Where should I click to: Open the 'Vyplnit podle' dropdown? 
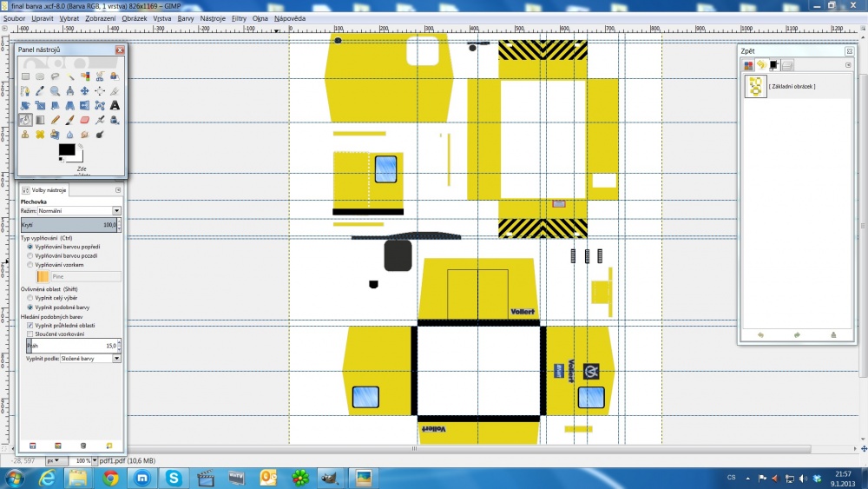(90, 359)
